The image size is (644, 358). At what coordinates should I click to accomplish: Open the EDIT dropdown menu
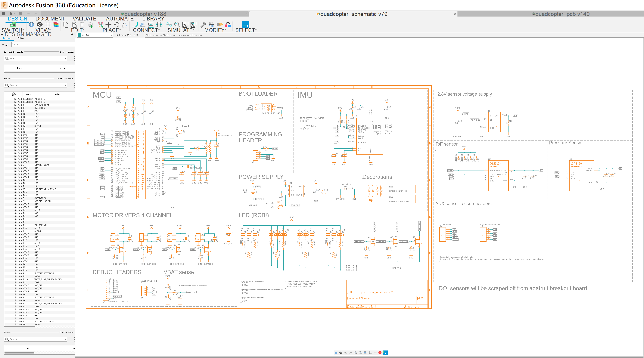coord(78,30)
